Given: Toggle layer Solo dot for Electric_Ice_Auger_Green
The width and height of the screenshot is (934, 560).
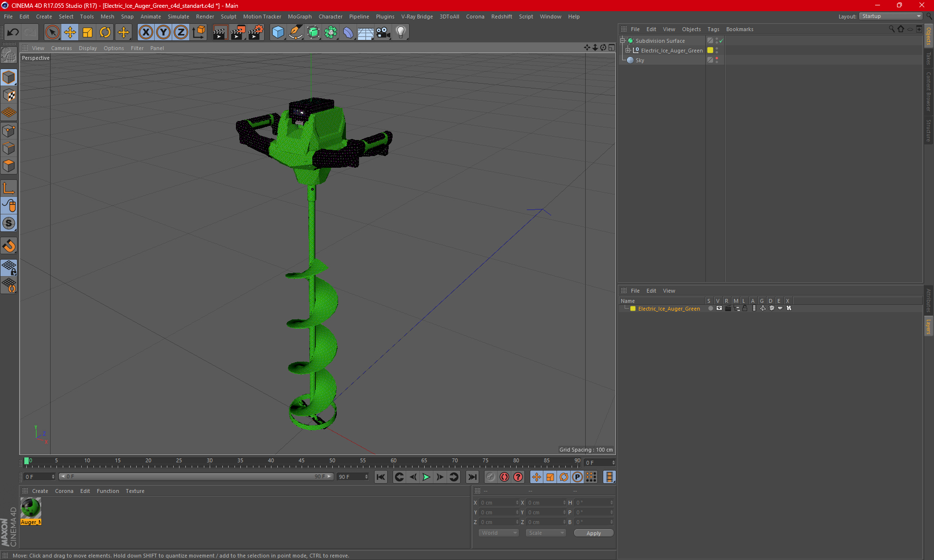Looking at the screenshot, I should tap(710, 308).
